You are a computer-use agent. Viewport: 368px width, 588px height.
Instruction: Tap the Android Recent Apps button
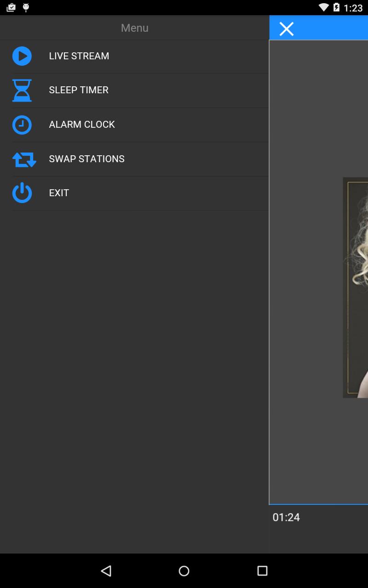[262, 571]
